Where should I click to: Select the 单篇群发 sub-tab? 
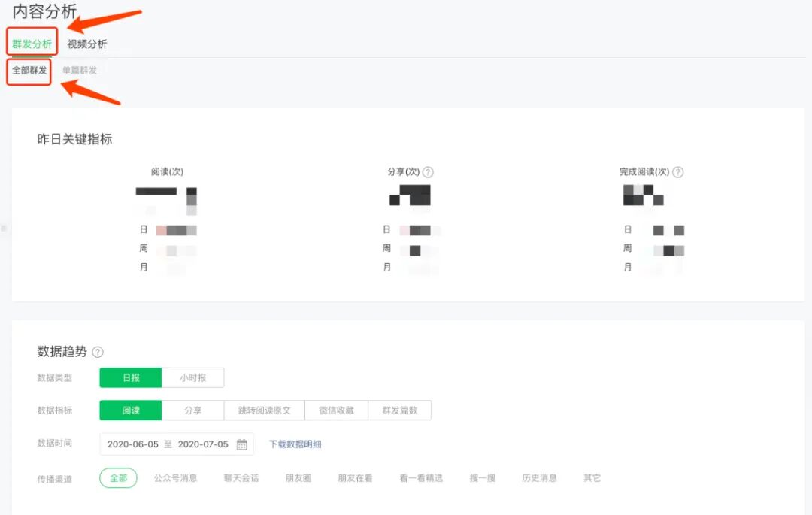[80, 71]
